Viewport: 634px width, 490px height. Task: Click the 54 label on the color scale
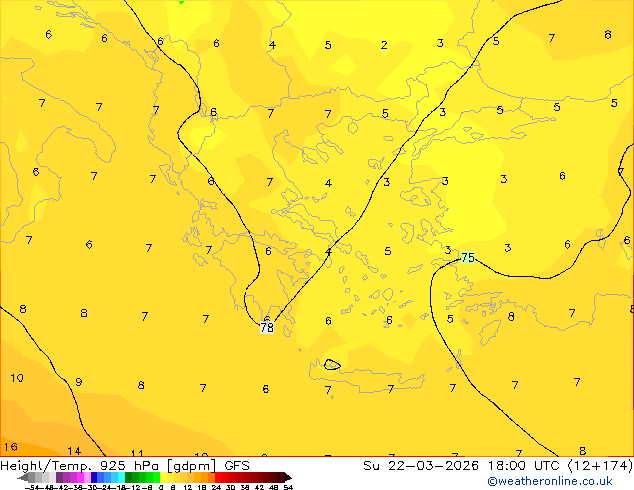tap(288, 487)
